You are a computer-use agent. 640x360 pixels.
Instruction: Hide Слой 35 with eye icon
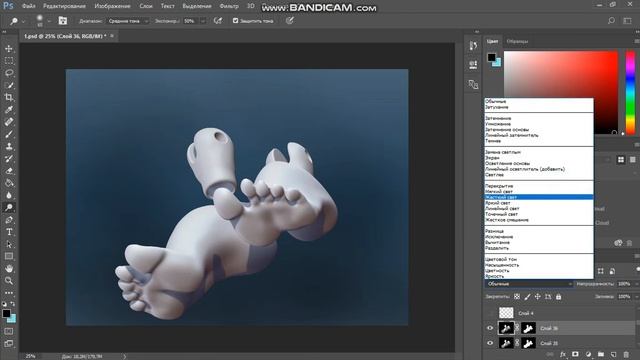pyautogui.click(x=490, y=343)
